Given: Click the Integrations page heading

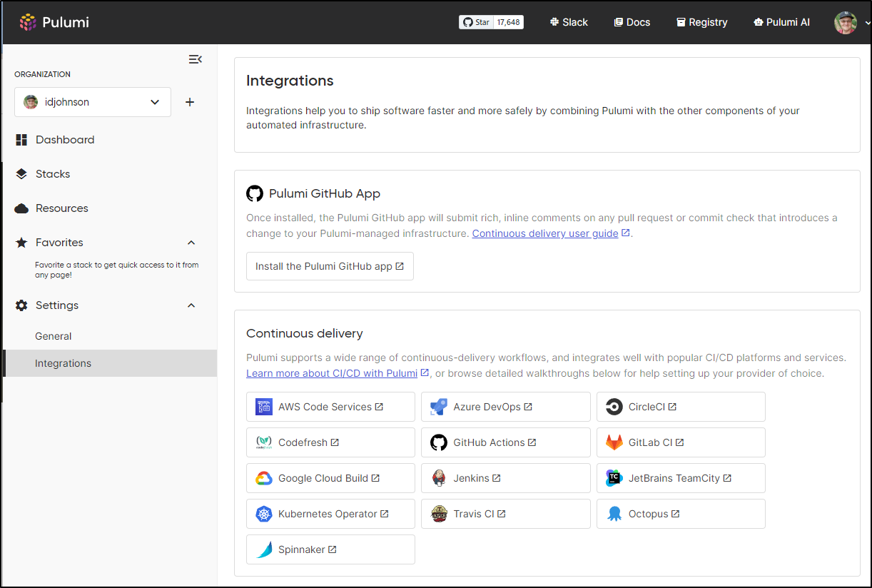Looking at the screenshot, I should (290, 81).
